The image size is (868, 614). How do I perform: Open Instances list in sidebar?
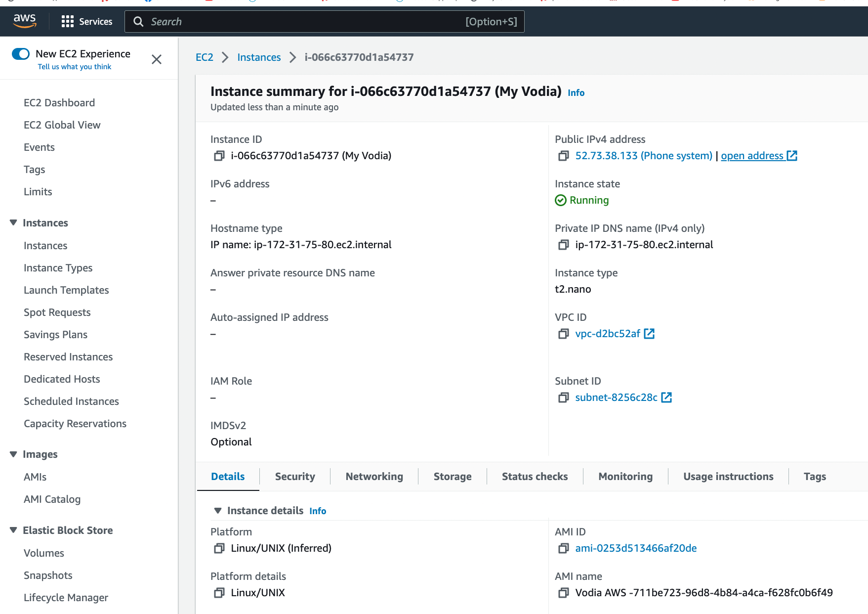coord(45,246)
